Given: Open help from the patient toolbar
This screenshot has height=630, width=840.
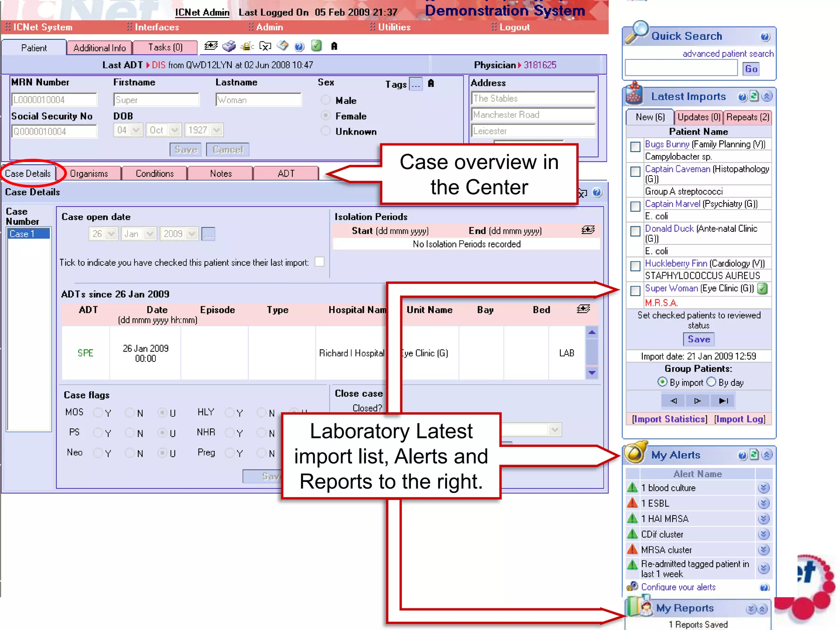Looking at the screenshot, I should (299, 46).
